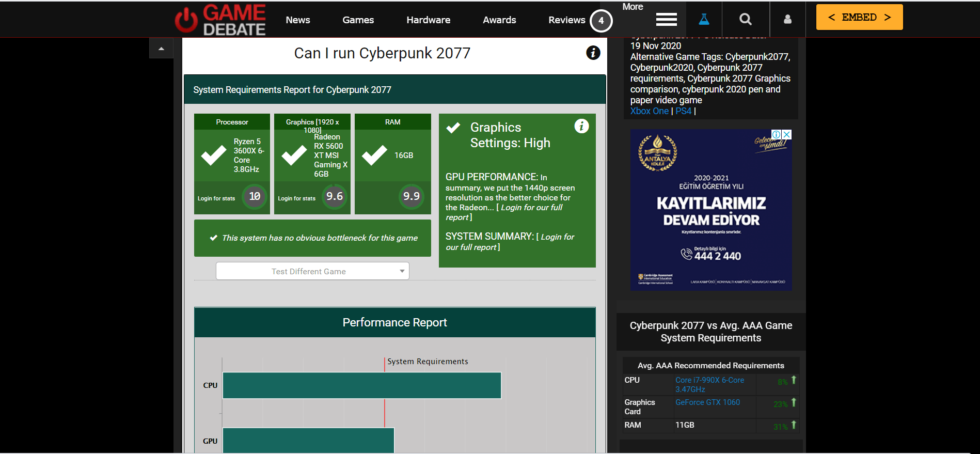Viewport: 980px width, 454px height.
Task: Click the Graphics Card green up arrow
Action: [794, 402]
